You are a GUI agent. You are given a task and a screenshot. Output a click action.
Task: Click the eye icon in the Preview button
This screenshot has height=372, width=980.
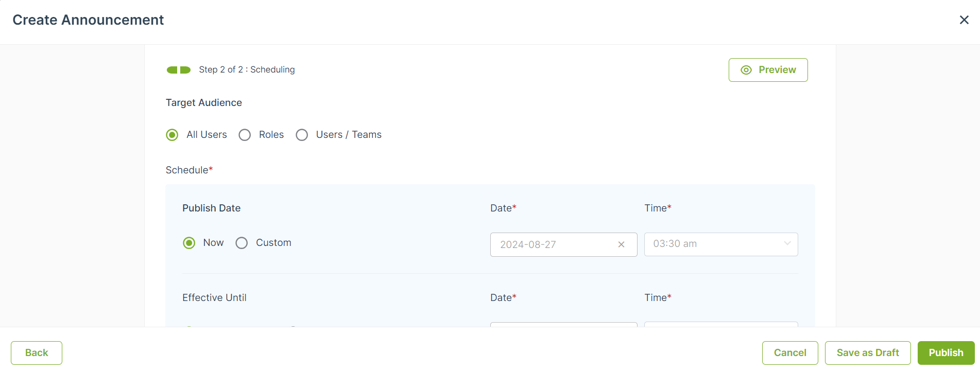pyautogui.click(x=746, y=70)
